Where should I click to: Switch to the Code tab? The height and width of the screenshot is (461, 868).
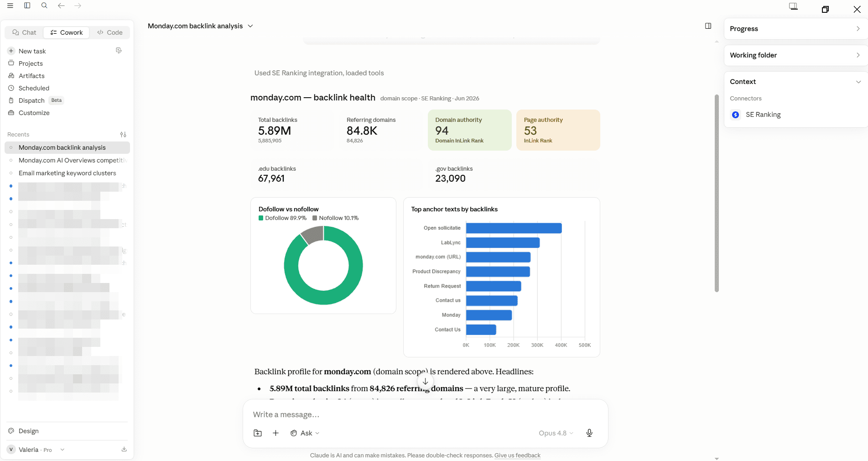(x=110, y=32)
